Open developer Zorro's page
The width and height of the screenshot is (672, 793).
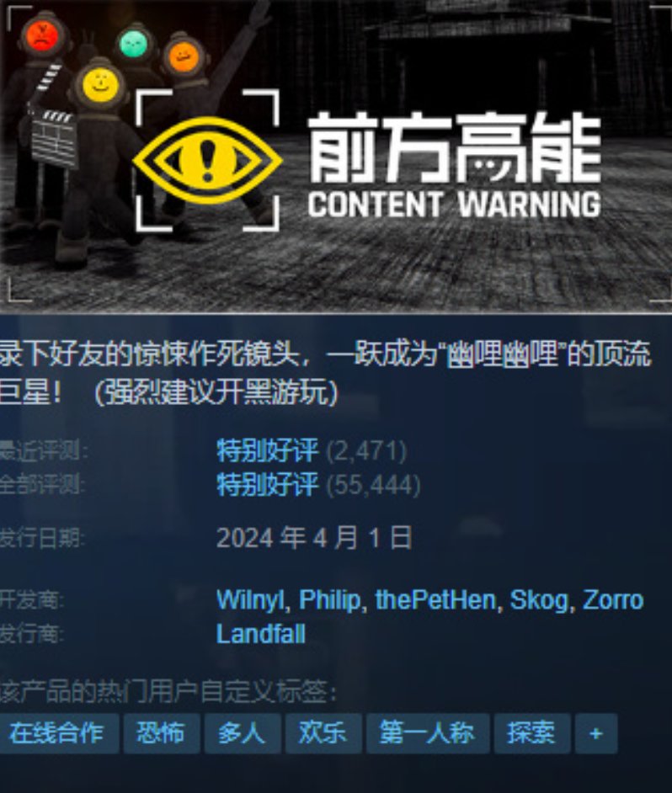click(613, 601)
